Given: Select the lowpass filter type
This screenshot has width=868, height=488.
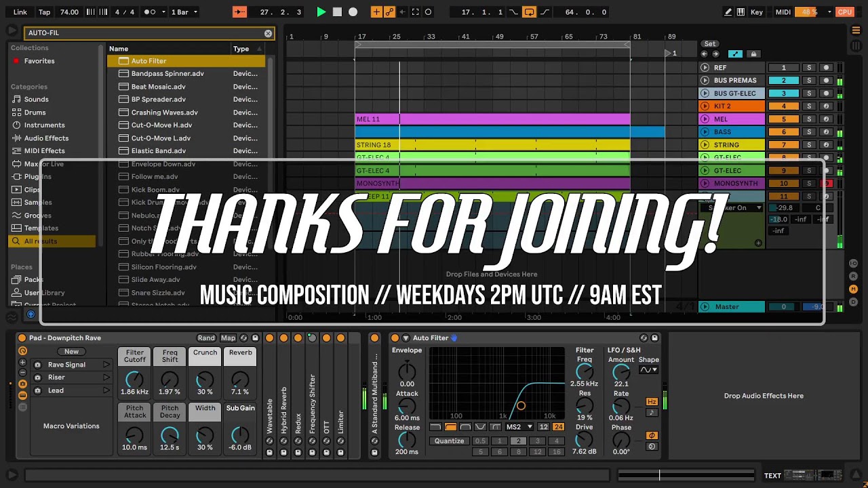Looking at the screenshot, I should point(436,427).
